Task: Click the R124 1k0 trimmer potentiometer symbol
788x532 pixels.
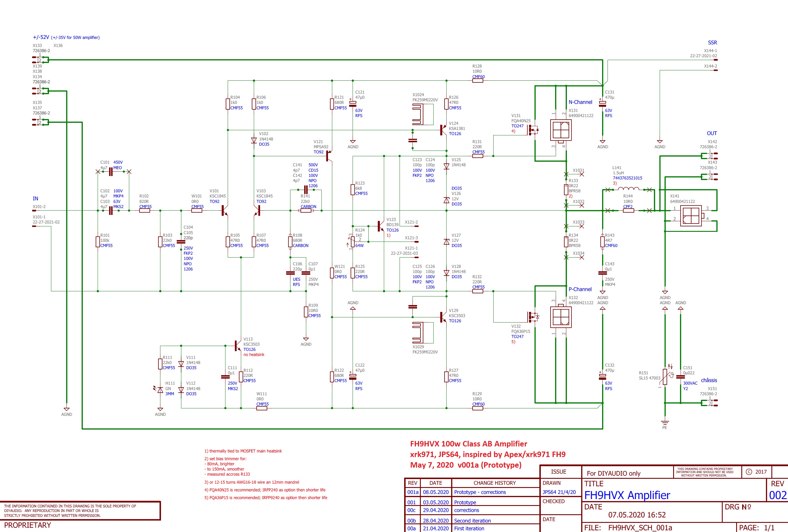Action: pyautogui.click(x=352, y=241)
